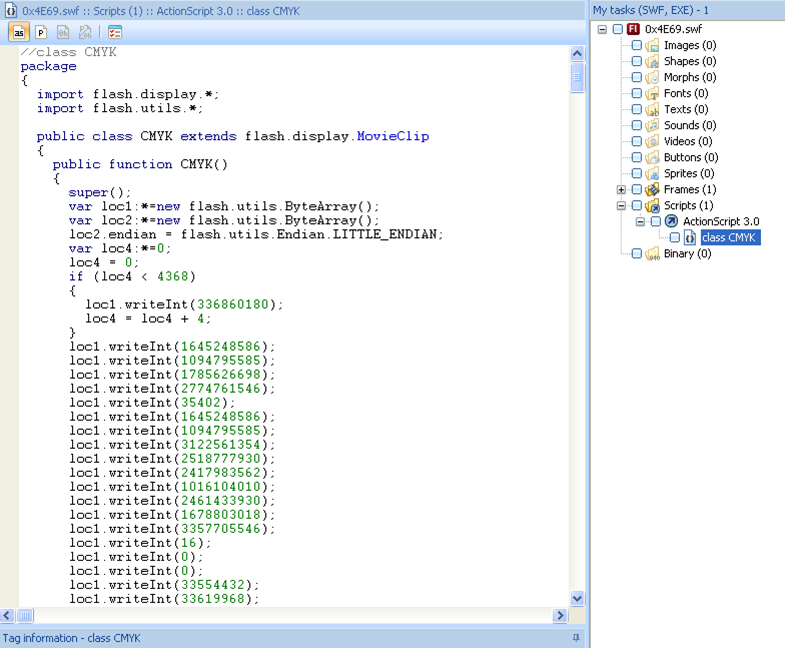Expand the Frames (1) tree node
This screenshot has height=648, width=785.
click(621, 189)
